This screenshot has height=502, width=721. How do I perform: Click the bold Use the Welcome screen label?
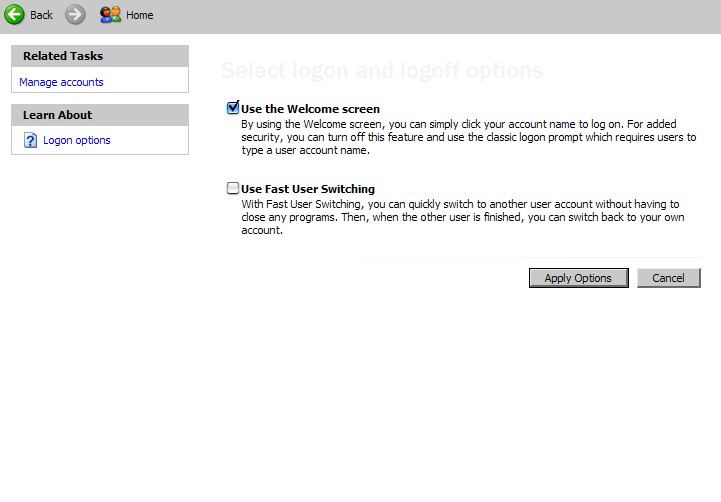point(310,109)
